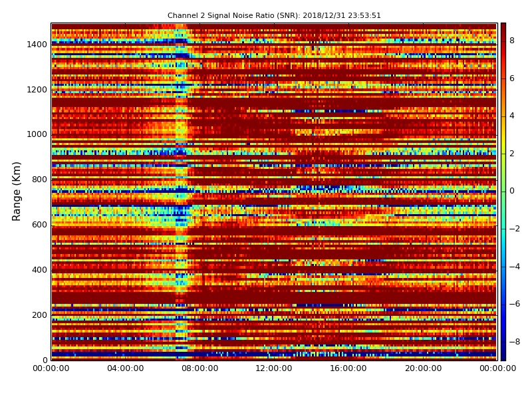The height and width of the screenshot is (399, 532).
Task: Click the Range (Km) y-axis label
Action: pyautogui.click(x=16, y=192)
